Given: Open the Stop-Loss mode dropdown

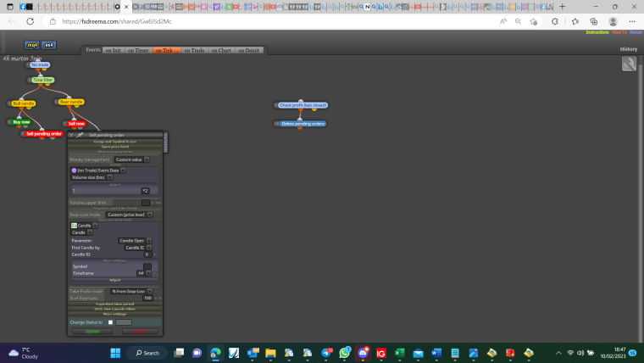Looking at the screenshot, I should [130, 215].
